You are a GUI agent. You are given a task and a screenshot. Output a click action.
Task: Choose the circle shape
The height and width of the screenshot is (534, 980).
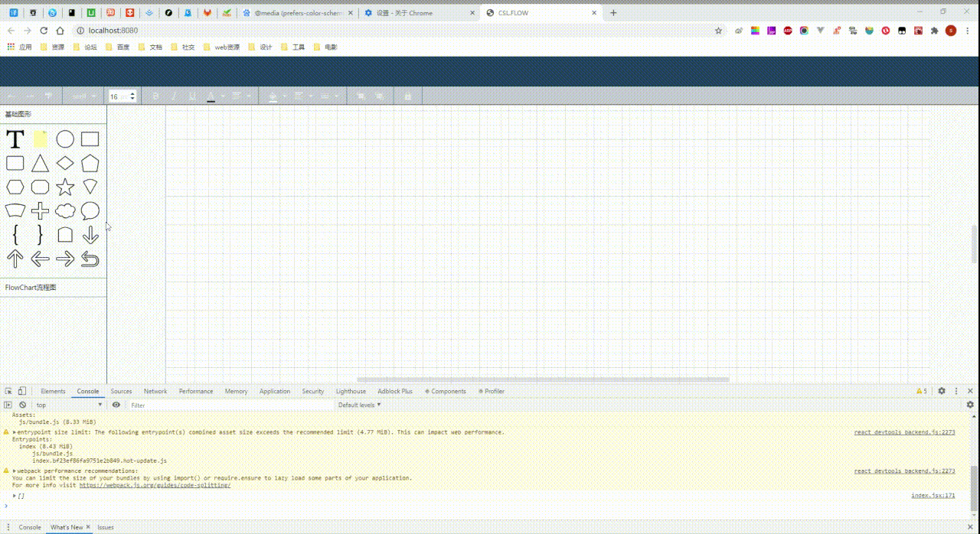pos(65,139)
